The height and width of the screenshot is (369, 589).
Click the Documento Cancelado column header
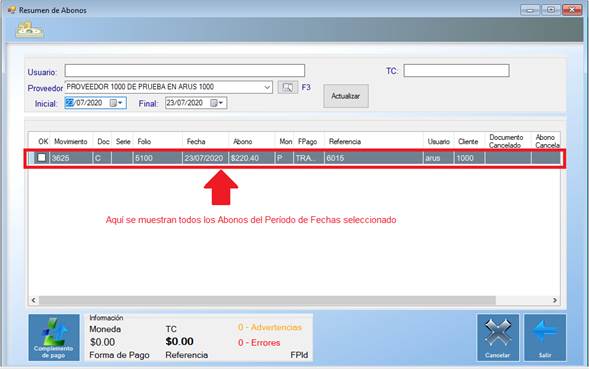tap(506, 141)
